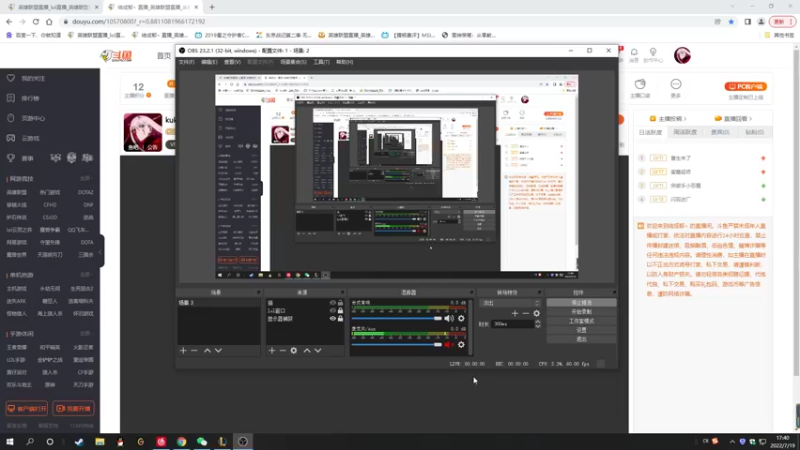
Task: Open 创作中心 lightbulb icon
Action: click(x=653, y=55)
